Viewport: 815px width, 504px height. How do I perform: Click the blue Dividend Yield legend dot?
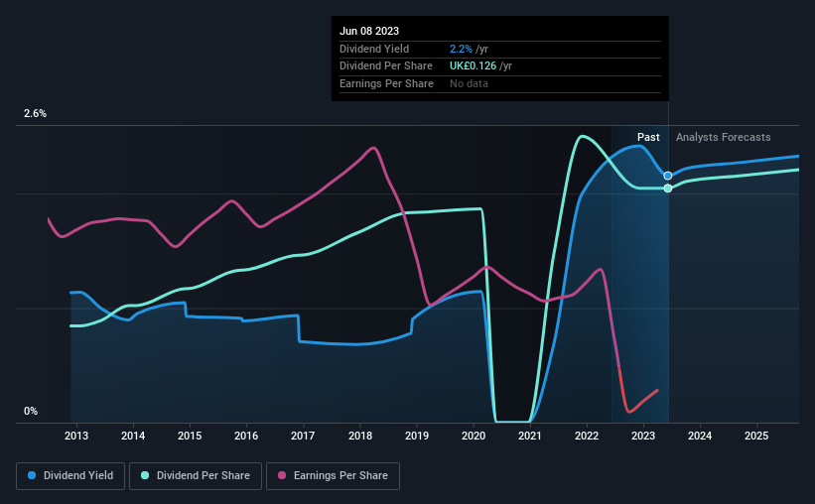pos(32,475)
